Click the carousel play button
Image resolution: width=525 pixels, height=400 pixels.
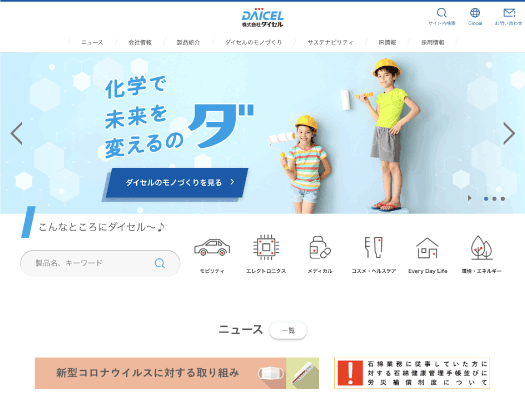pyautogui.click(x=469, y=198)
